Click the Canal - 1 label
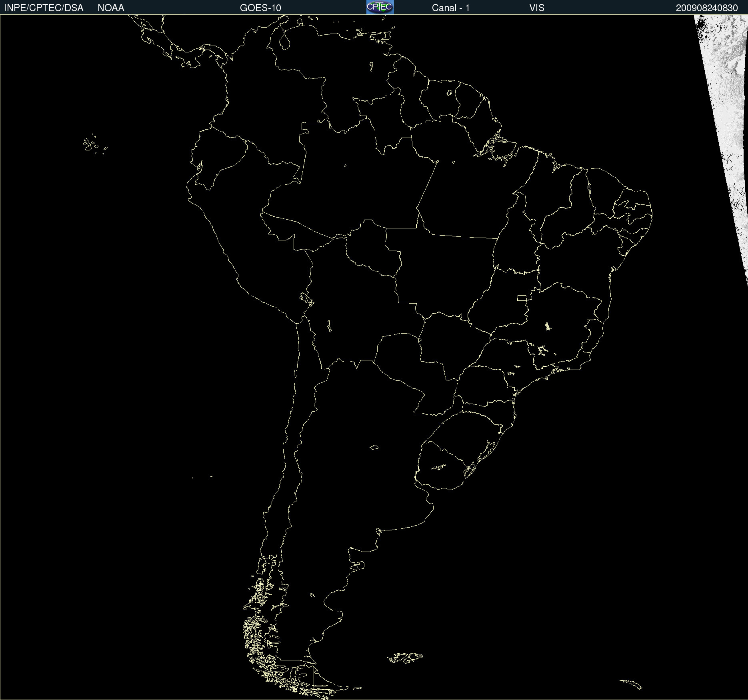Viewport: 748px width, 700px height. [x=451, y=8]
